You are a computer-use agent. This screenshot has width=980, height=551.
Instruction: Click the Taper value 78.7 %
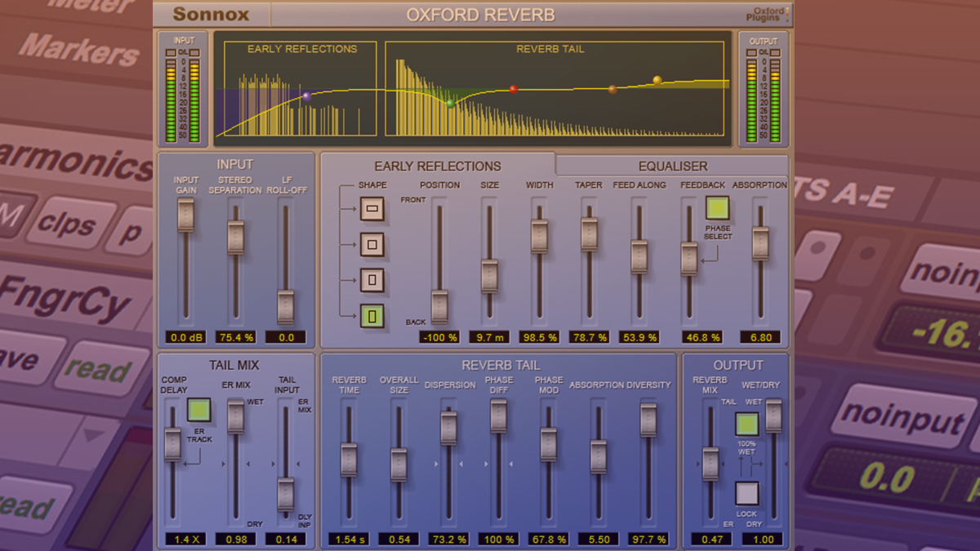589,336
